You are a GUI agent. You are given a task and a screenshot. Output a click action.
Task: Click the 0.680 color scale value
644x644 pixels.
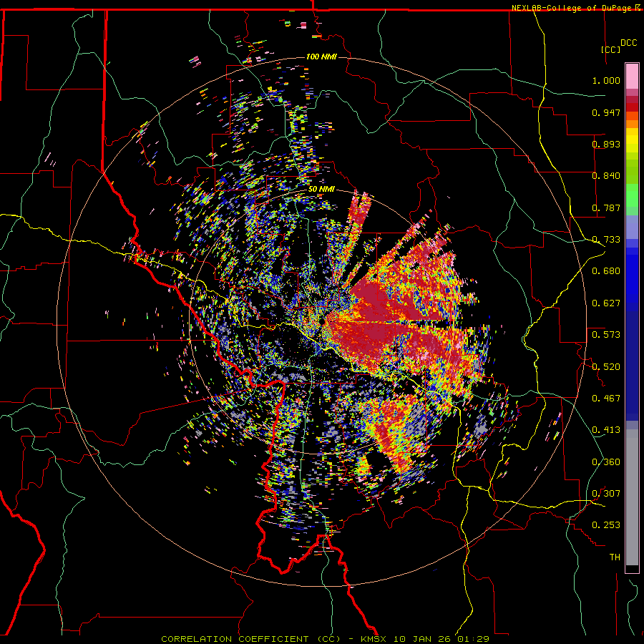point(606,271)
